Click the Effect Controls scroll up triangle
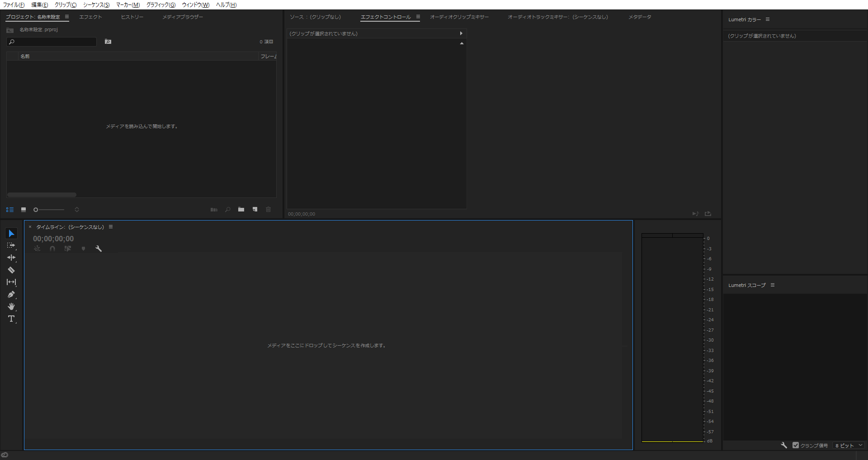 click(462, 43)
